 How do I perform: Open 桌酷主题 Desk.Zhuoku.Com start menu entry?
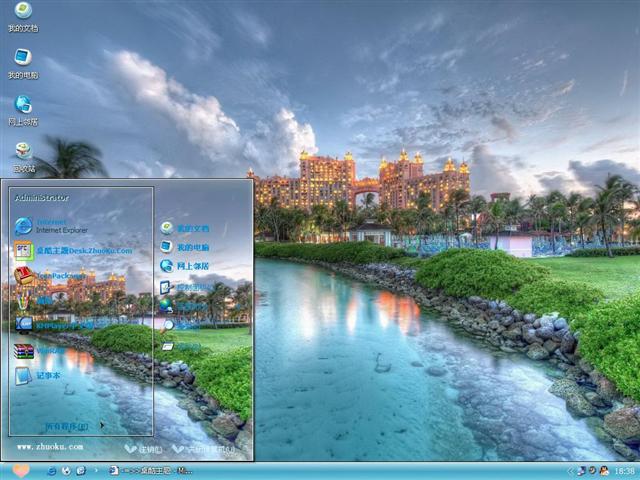coord(73,251)
